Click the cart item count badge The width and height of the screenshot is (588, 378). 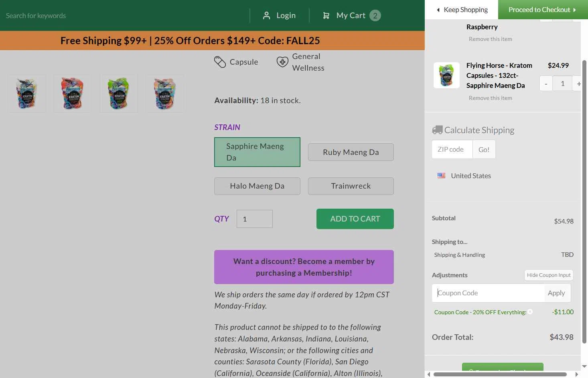(x=375, y=16)
